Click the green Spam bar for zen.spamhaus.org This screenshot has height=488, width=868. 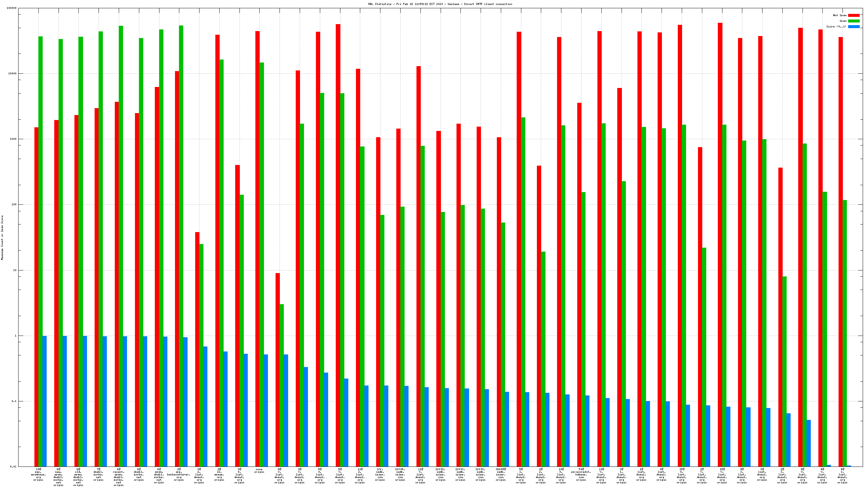40,236
